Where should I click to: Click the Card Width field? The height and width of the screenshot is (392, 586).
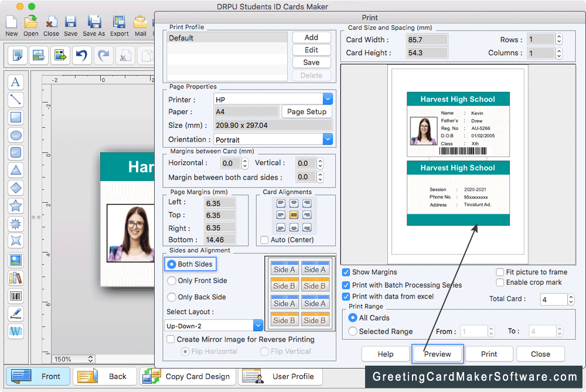click(x=427, y=40)
